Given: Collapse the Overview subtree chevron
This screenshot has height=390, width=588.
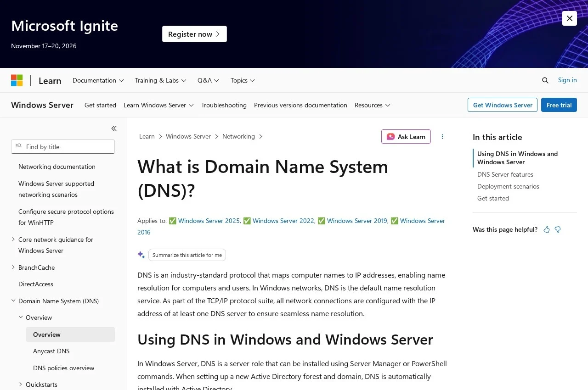Looking at the screenshot, I should pyautogui.click(x=21, y=317).
